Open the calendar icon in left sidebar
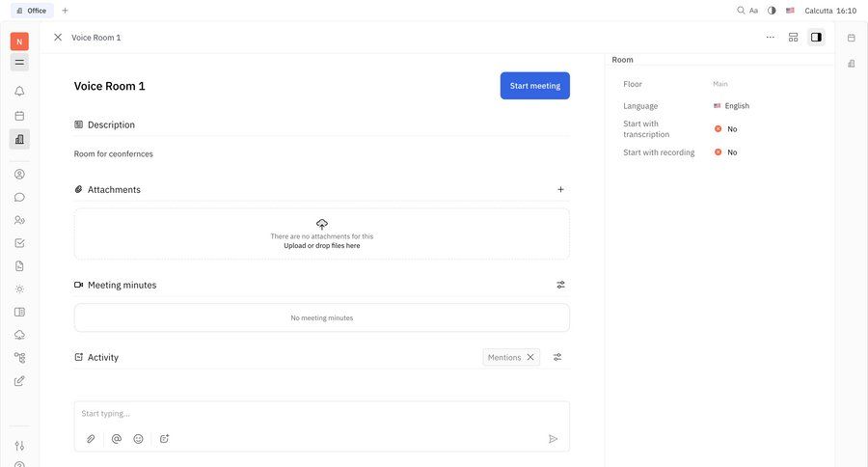The width and height of the screenshot is (868, 467). pos(19,116)
